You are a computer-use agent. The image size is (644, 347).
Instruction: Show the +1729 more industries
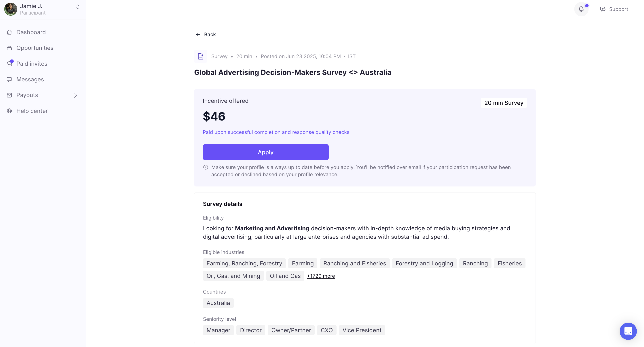point(321,276)
